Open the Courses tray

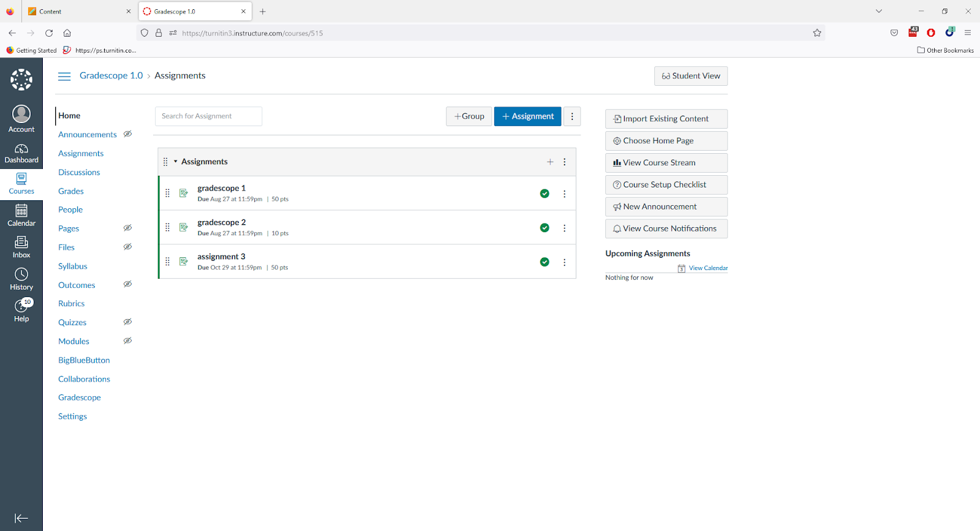[x=21, y=184]
